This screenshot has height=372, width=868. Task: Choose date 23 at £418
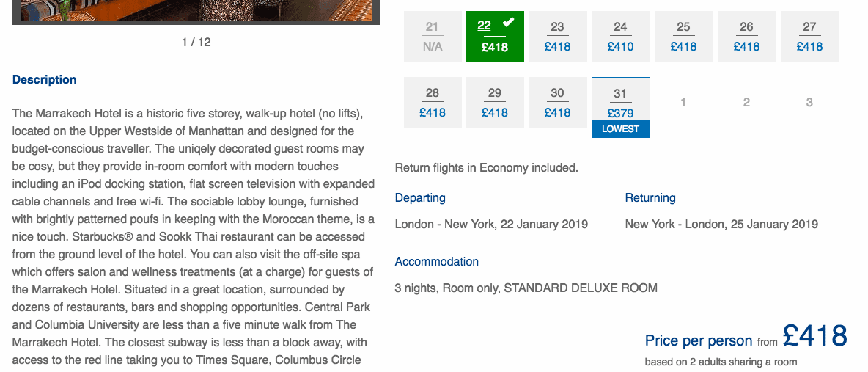[557, 37]
